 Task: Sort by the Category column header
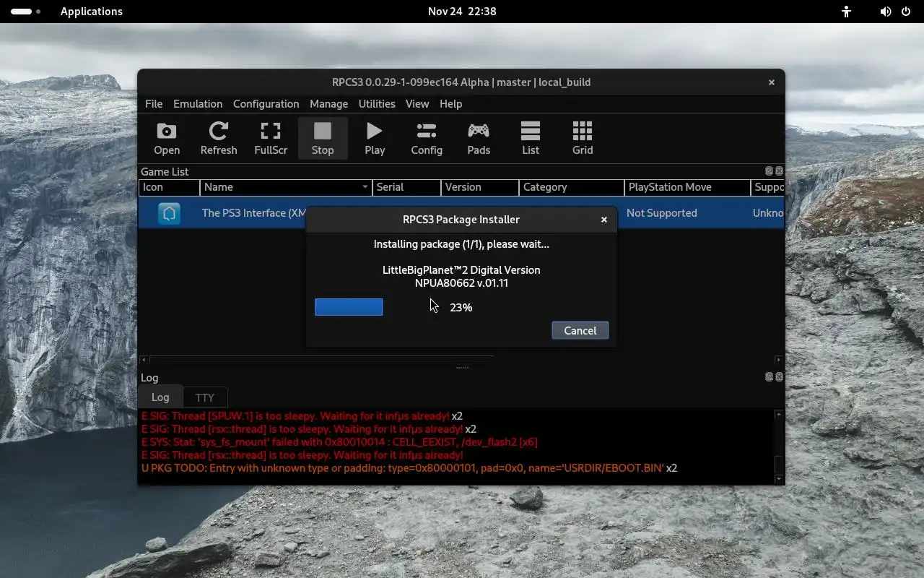click(x=572, y=187)
